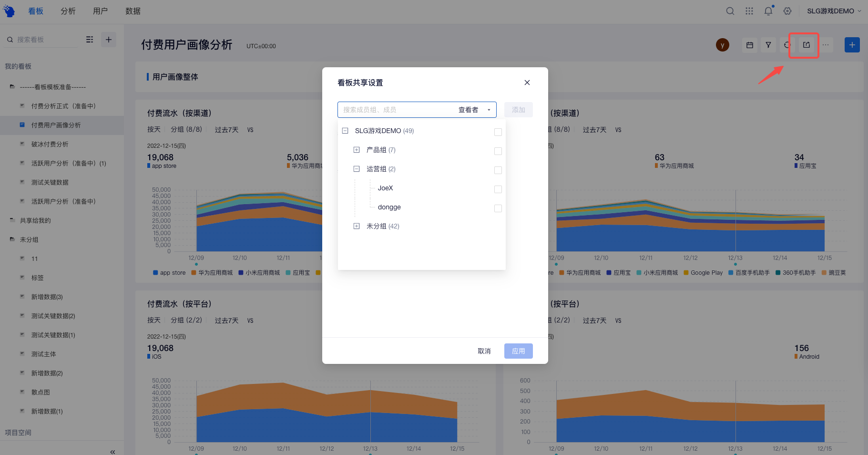Click the dashboard share icon
The image size is (868, 455).
(807, 45)
